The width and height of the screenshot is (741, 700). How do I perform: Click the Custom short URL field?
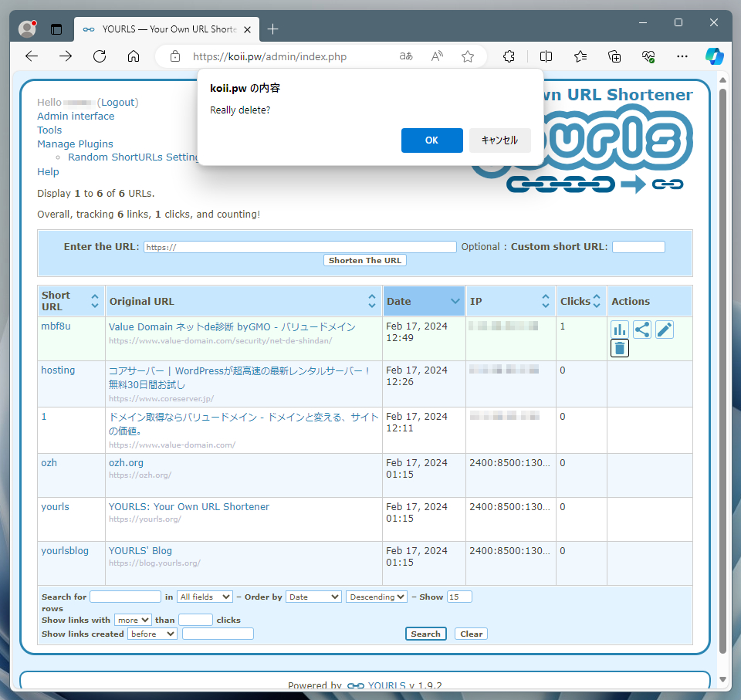coord(638,247)
